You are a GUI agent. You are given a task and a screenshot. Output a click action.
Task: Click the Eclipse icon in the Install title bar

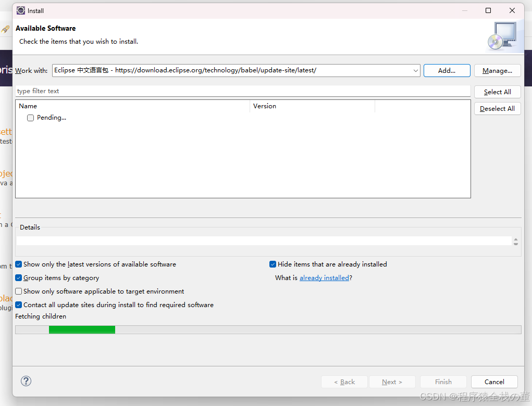pyautogui.click(x=21, y=10)
